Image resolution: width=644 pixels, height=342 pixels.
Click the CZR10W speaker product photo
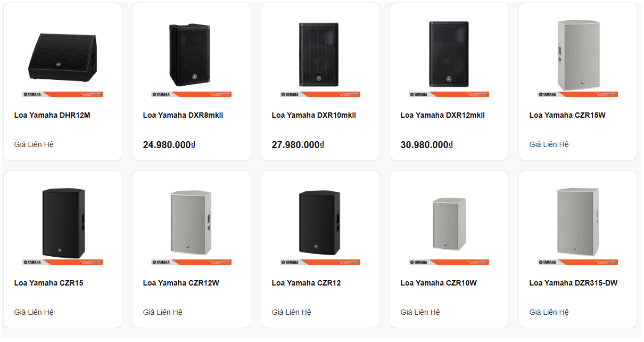(449, 224)
